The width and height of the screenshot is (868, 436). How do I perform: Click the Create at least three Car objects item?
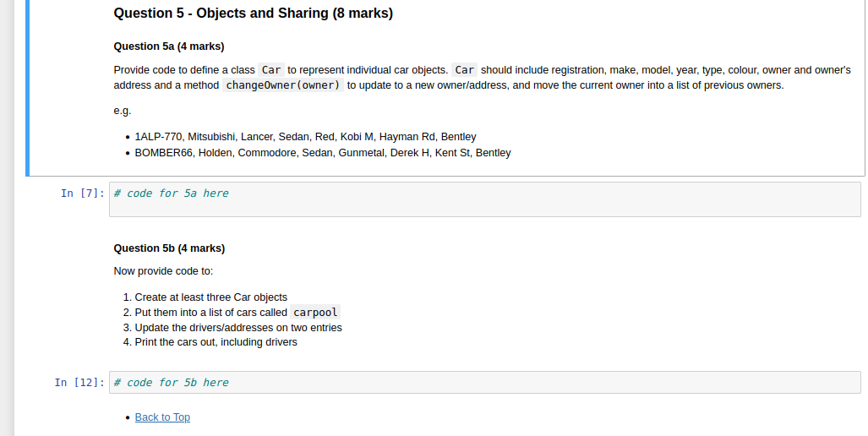[210, 297]
